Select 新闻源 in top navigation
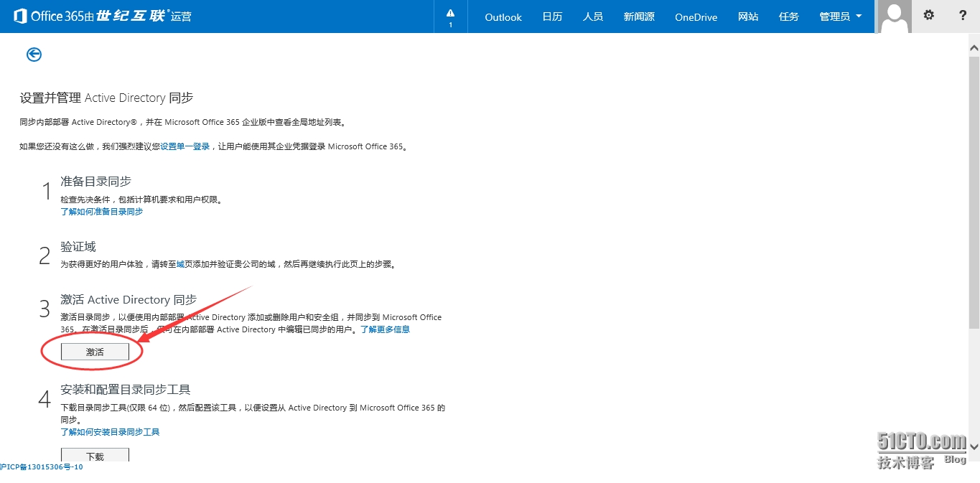This screenshot has width=980, height=483. (x=638, y=17)
